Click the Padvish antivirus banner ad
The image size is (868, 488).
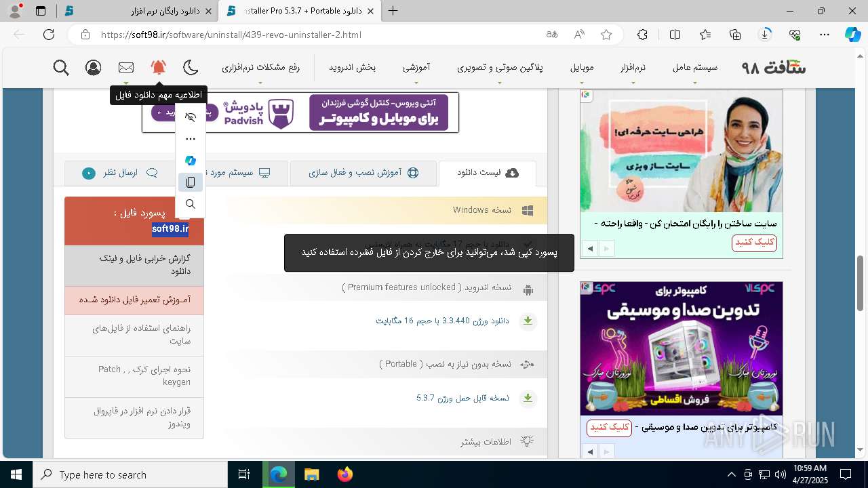(x=300, y=113)
